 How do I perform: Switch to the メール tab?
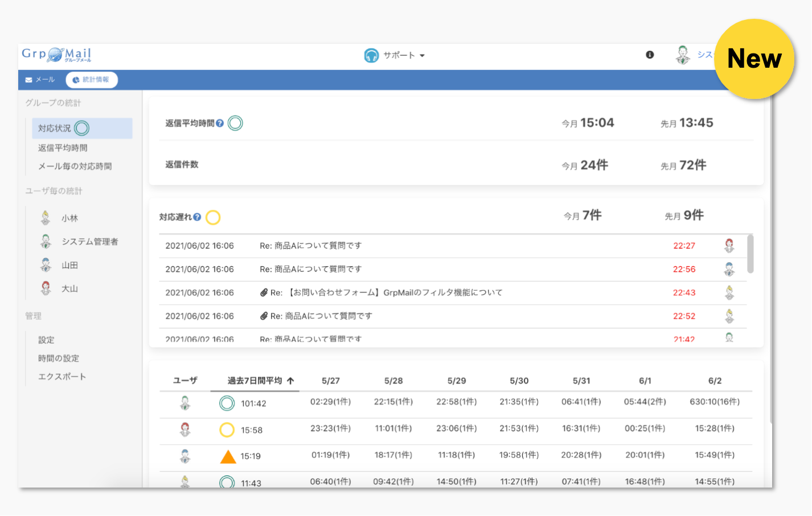coord(40,80)
